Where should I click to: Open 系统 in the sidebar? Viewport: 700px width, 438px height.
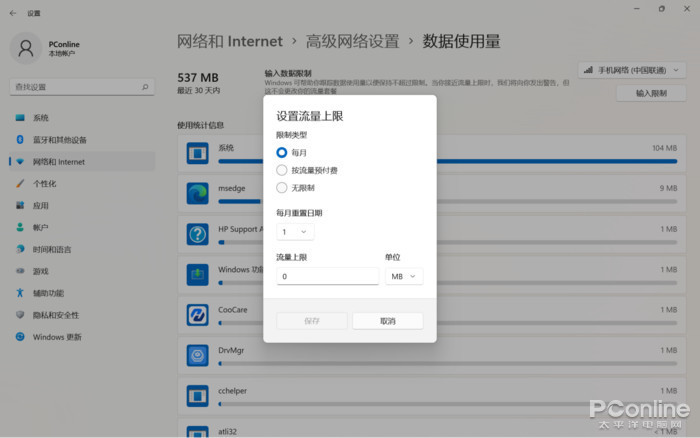click(x=82, y=118)
